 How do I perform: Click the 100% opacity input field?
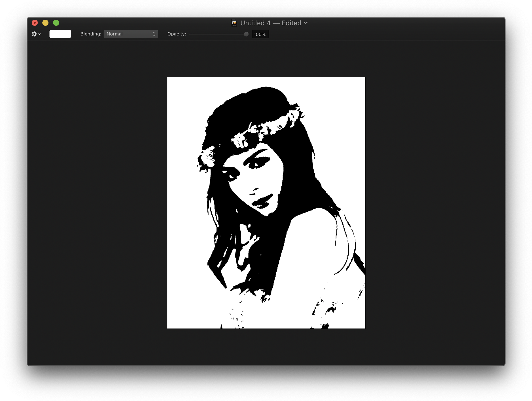click(260, 34)
